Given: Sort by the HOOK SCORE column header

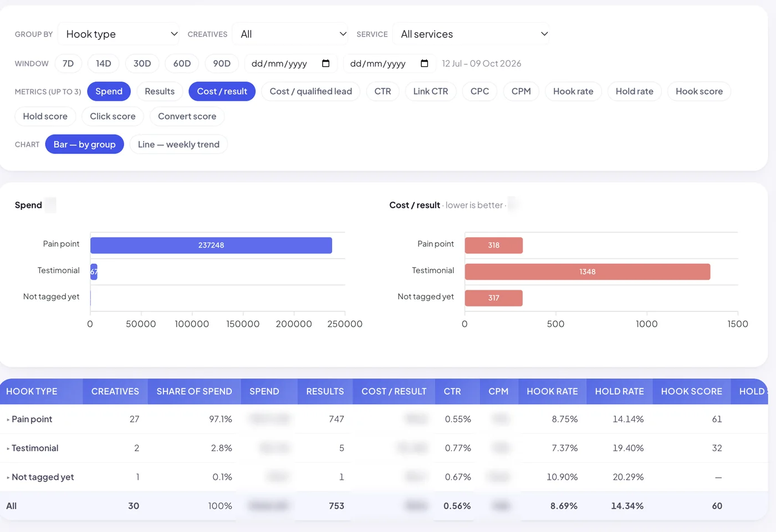Looking at the screenshot, I should point(691,391).
